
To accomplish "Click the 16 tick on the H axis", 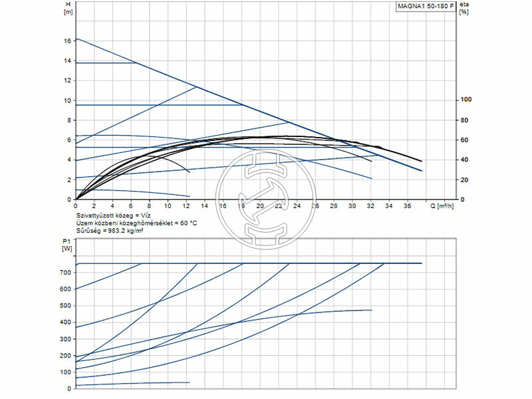I will pyautogui.click(x=68, y=41).
